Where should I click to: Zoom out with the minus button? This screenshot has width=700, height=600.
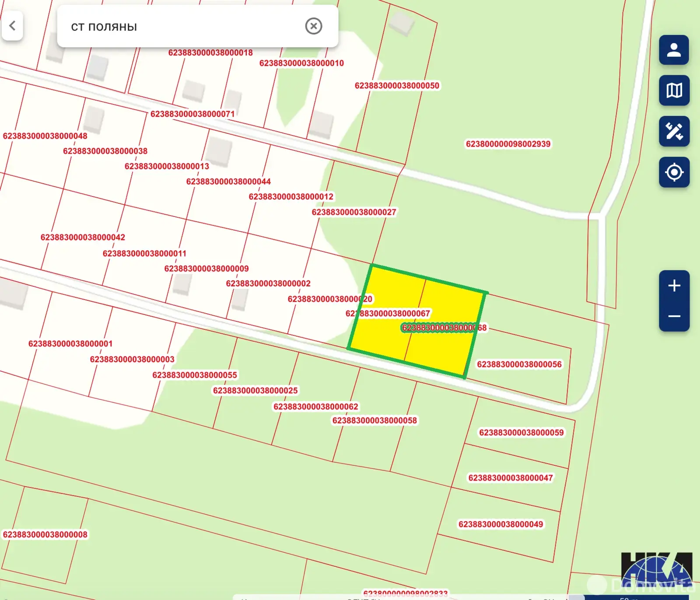(x=674, y=316)
